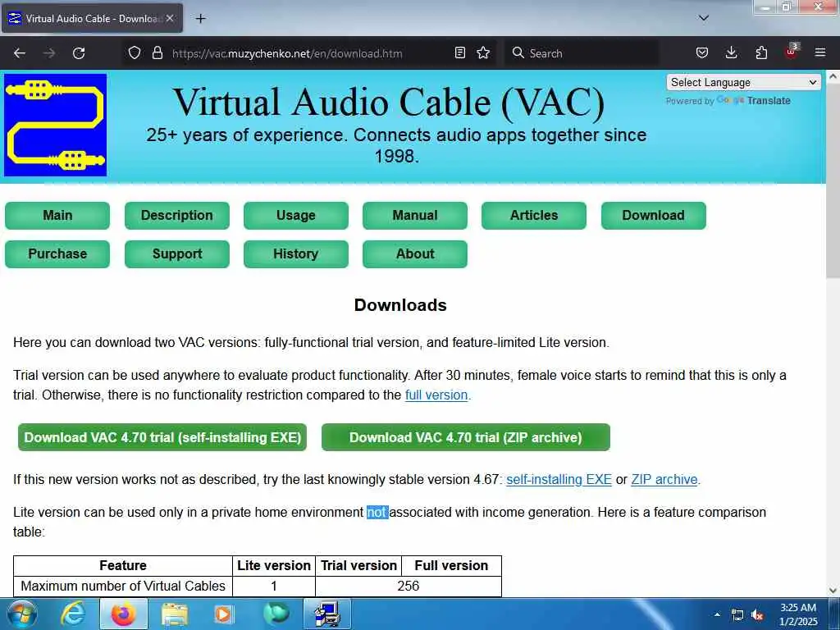
Task: Download stable 4.67 ZIP archive link
Action: tap(664, 479)
